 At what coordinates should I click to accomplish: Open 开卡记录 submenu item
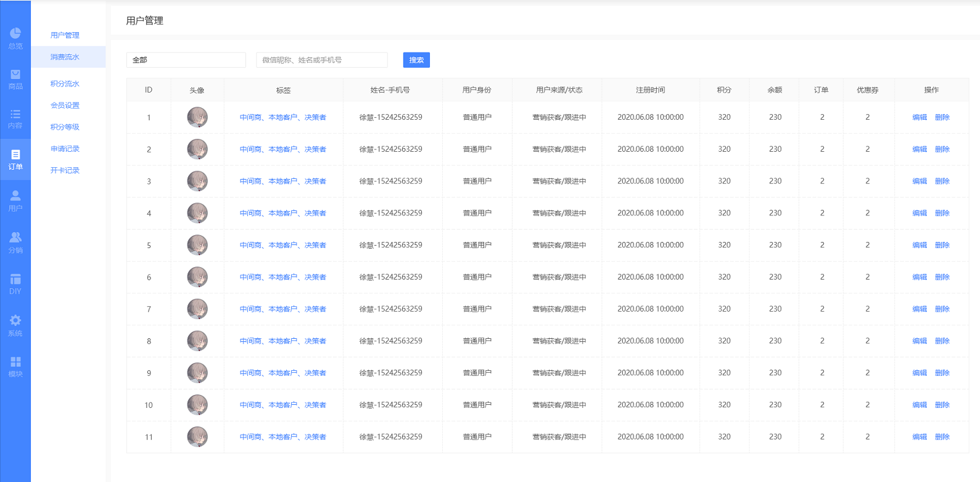[65, 170]
